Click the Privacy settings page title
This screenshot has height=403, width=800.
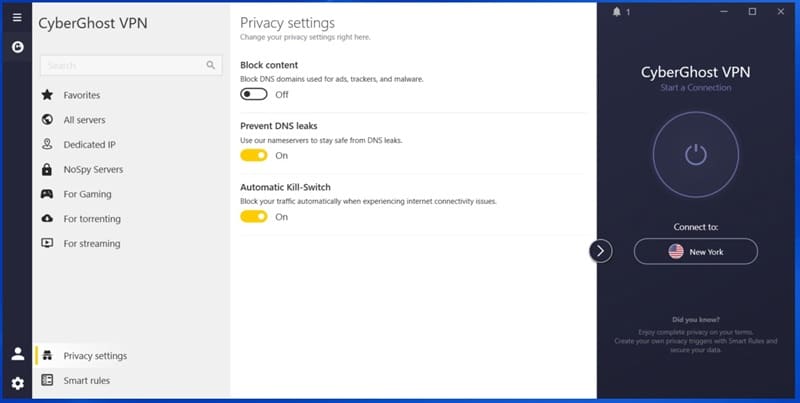[x=287, y=23]
